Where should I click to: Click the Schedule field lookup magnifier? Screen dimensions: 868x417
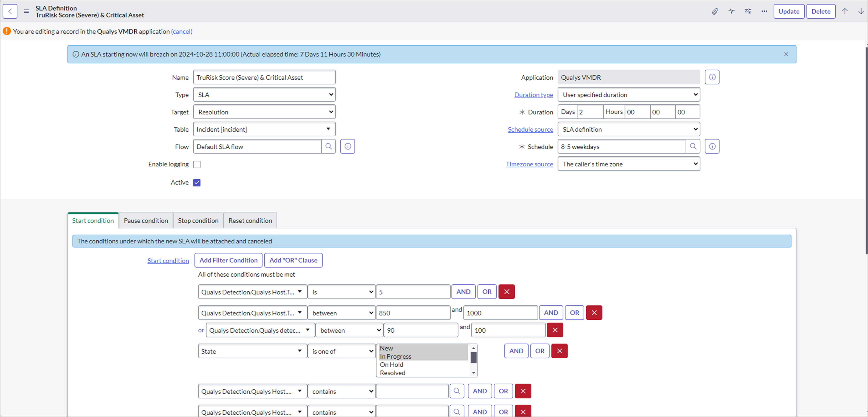coord(693,147)
